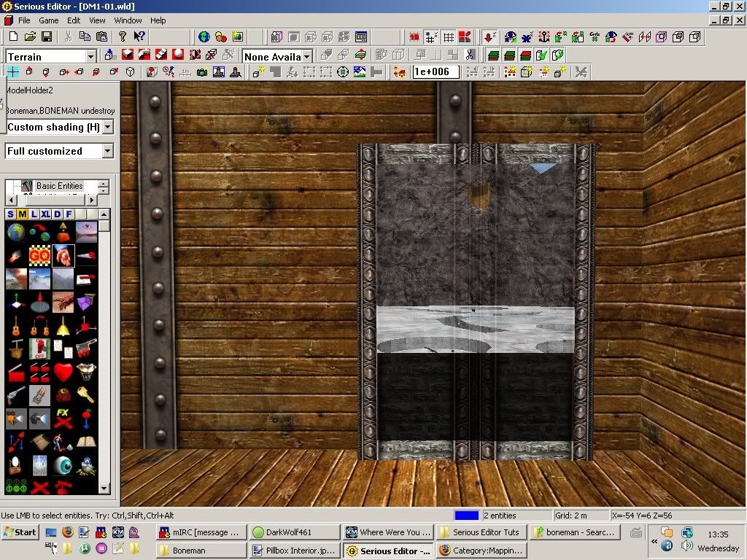Click entity browser scroll up arrow
Image resolution: width=747 pixels, height=560 pixels.
point(104,214)
